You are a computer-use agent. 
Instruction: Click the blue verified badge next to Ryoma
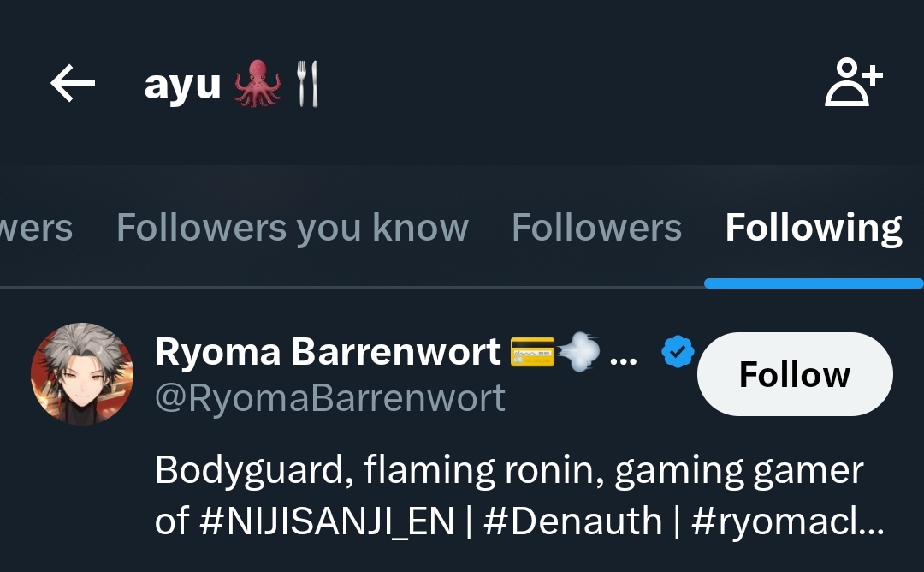[678, 351]
